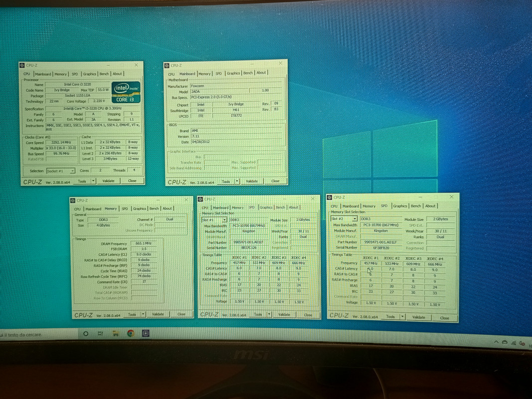Image resolution: width=532 pixels, height=399 pixels.
Task: Click the processor Name field Intel Core i3 3220
Action: [78, 84]
